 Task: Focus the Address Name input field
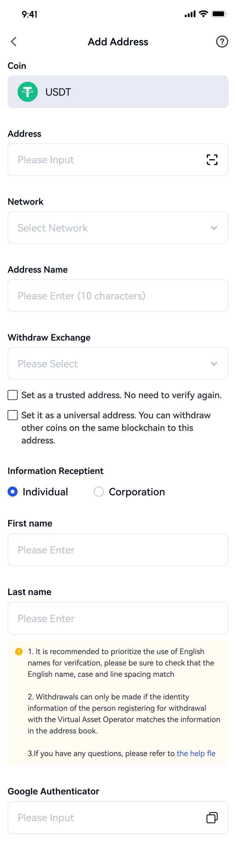tap(118, 296)
